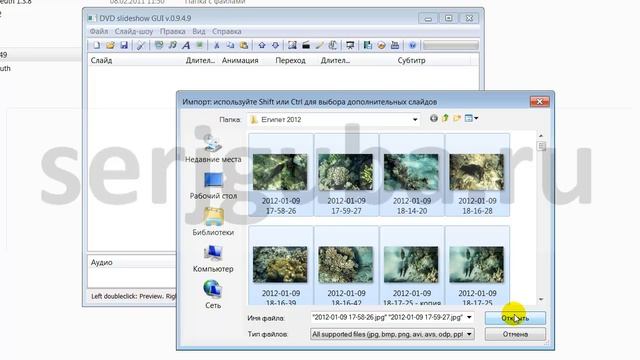Click the Отмена button
This screenshot has height=360, width=640.
point(515,334)
